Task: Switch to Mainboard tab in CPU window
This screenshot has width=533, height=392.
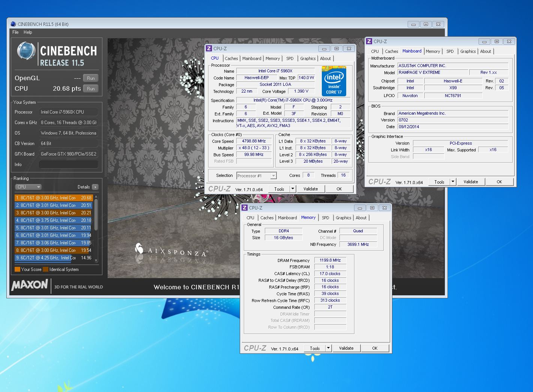Action: click(252, 58)
